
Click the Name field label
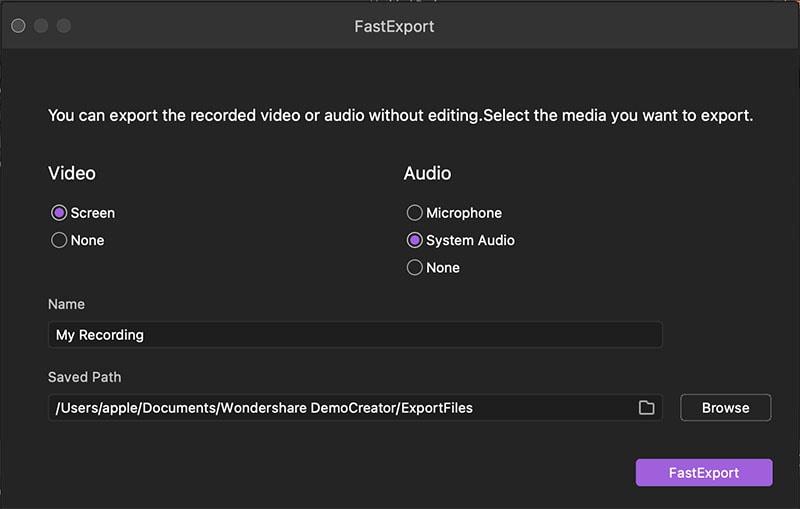tap(66, 304)
